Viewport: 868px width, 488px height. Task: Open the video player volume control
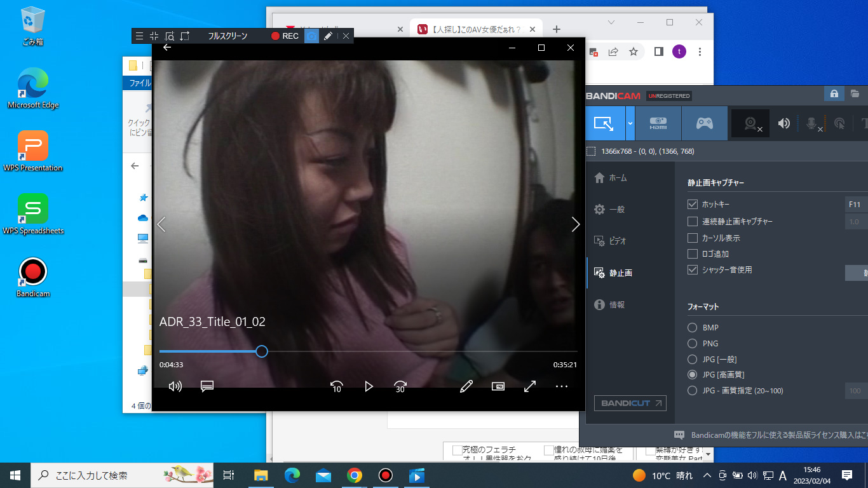click(x=175, y=386)
